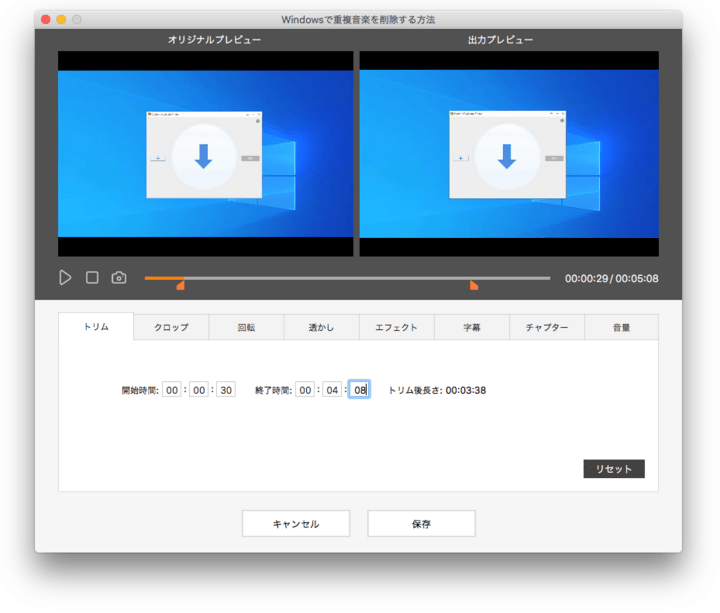720x613 pixels.
Task: Click the trim end marker on the timeline
Action: pos(474,285)
